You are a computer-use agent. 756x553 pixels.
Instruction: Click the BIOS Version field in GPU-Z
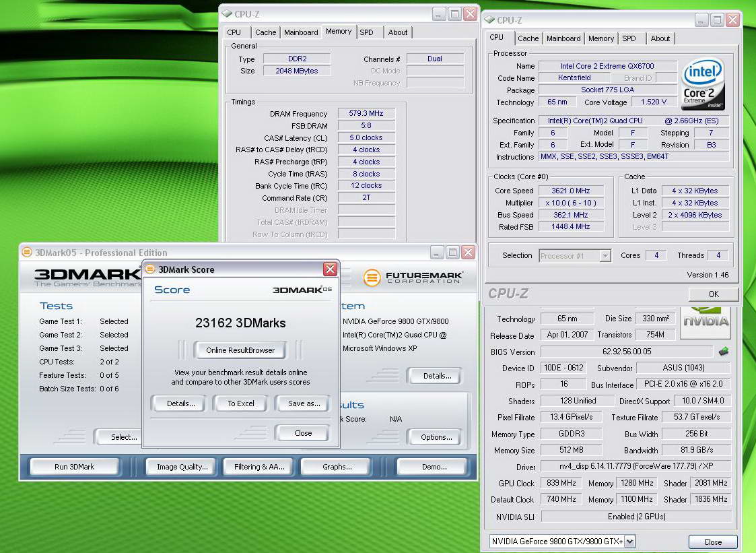point(626,352)
